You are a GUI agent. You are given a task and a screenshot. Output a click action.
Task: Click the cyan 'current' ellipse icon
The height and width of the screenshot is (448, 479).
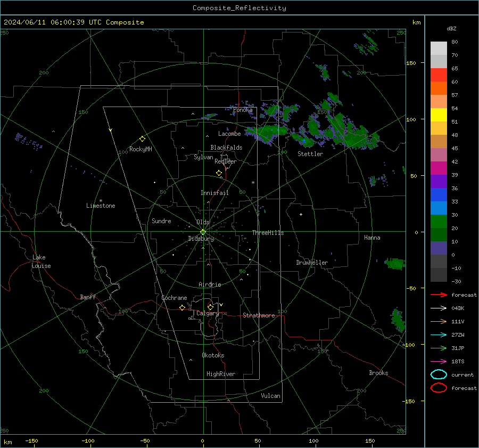click(439, 374)
